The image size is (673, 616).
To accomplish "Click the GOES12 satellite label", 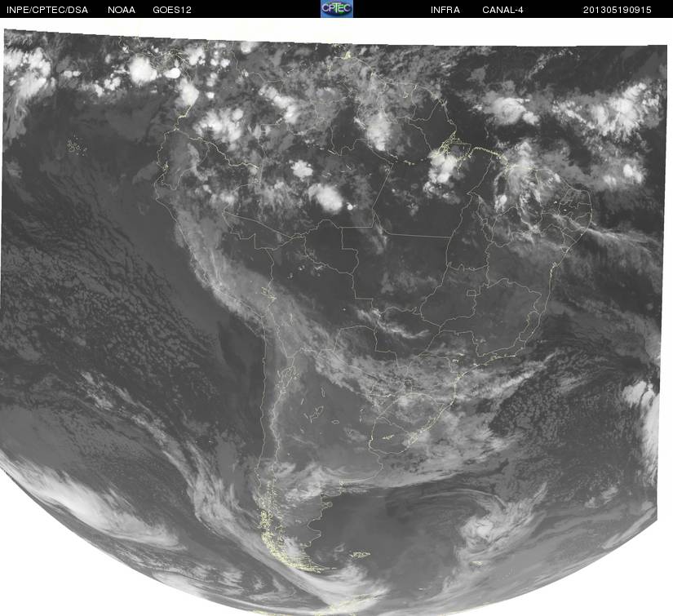I will coord(172,10).
